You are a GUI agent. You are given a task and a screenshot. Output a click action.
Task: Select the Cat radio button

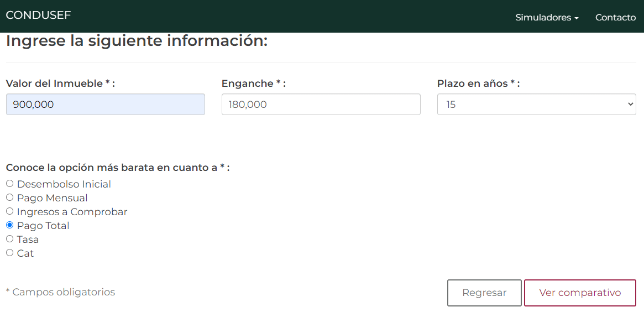[9, 253]
